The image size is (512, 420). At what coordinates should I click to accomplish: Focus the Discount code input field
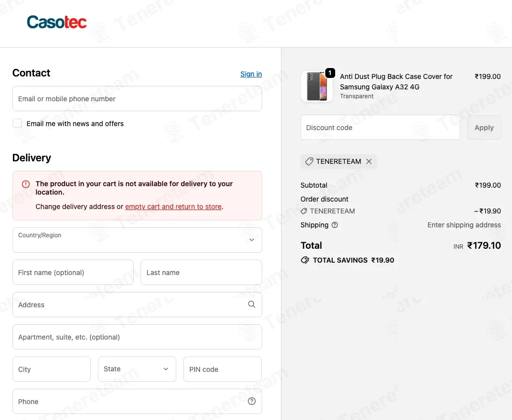pos(380,128)
